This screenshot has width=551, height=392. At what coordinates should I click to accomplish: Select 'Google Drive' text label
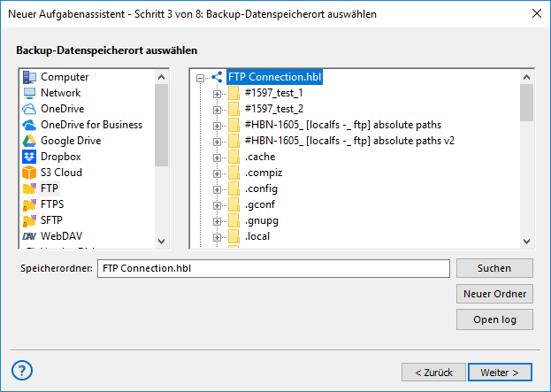pos(71,141)
